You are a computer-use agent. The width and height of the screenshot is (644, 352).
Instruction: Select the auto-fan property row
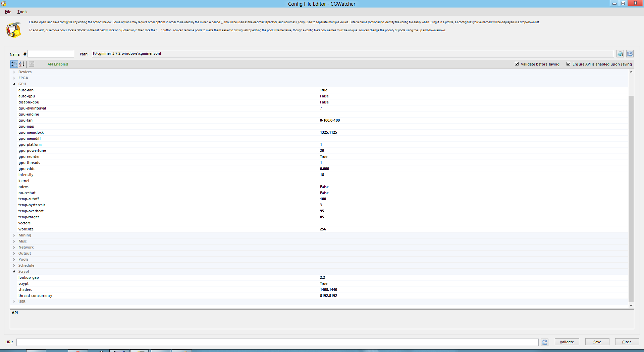click(322, 90)
